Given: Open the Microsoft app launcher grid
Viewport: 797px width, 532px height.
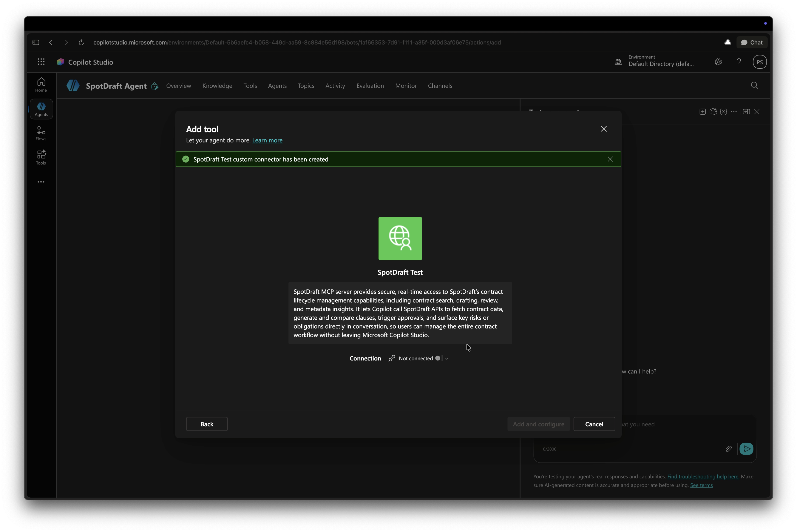Looking at the screenshot, I should click(41, 62).
